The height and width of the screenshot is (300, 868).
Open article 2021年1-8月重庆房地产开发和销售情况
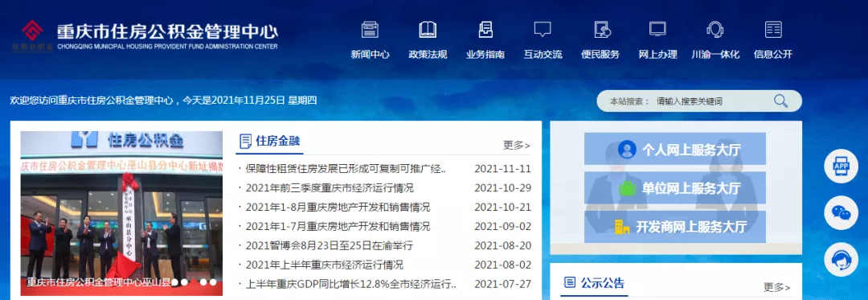pos(338,208)
